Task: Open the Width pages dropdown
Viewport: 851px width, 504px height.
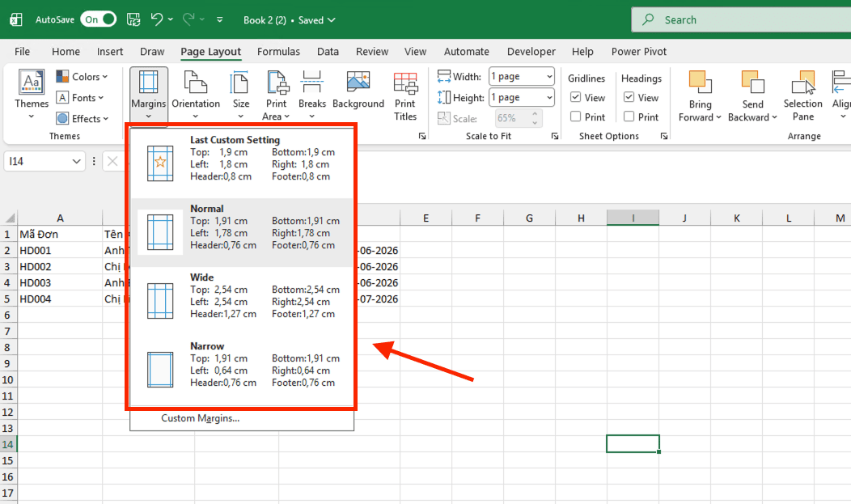Action: point(549,77)
